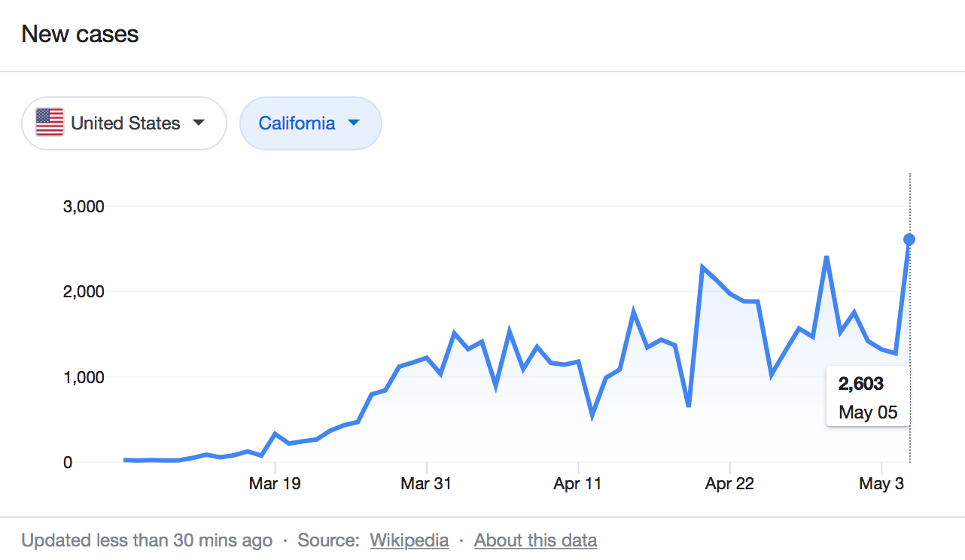Click the New cases heading

coord(80,34)
